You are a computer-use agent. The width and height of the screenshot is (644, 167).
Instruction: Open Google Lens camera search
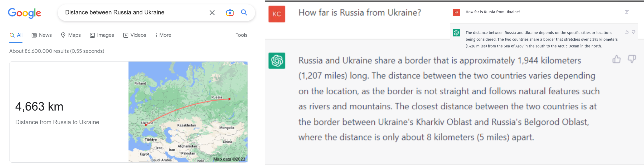click(230, 13)
